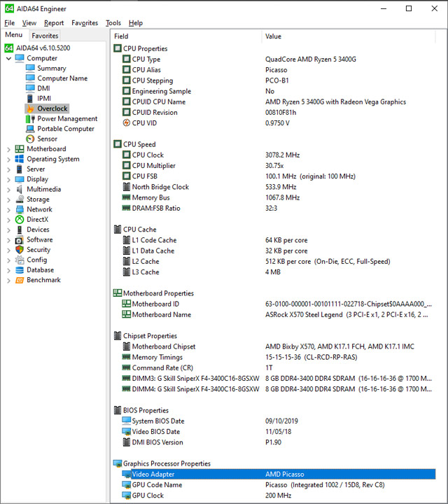Select the Summary tree item
The width and height of the screenshot is (448, 504).
51,69
